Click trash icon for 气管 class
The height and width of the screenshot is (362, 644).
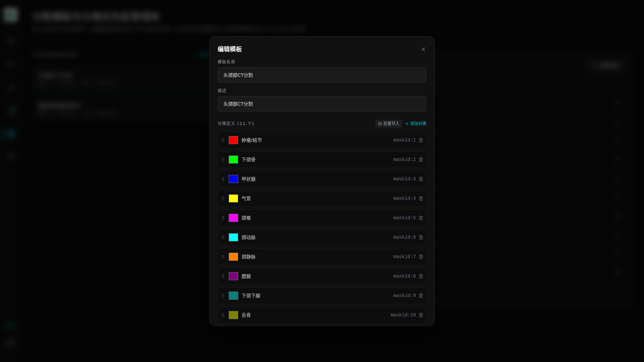click(421, 198)
